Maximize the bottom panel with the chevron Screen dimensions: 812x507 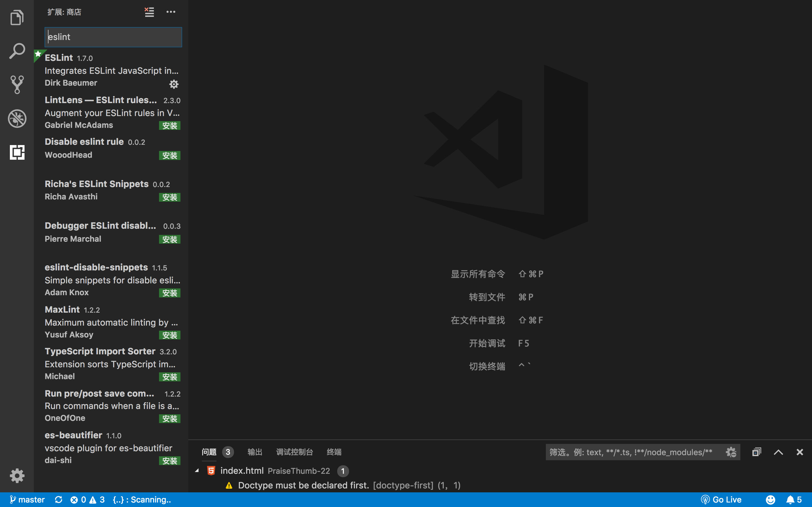click(778, 452)
